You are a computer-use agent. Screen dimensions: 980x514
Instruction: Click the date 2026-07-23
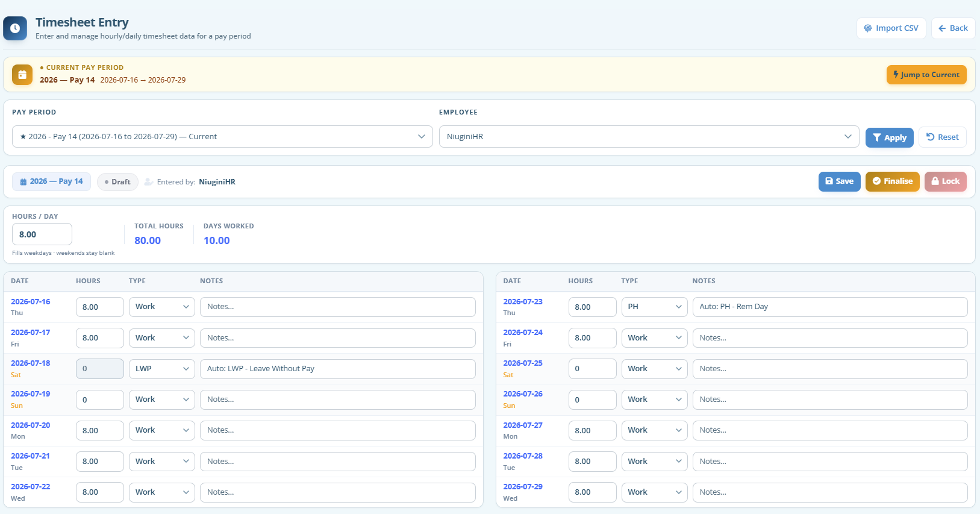coord(523,302)
